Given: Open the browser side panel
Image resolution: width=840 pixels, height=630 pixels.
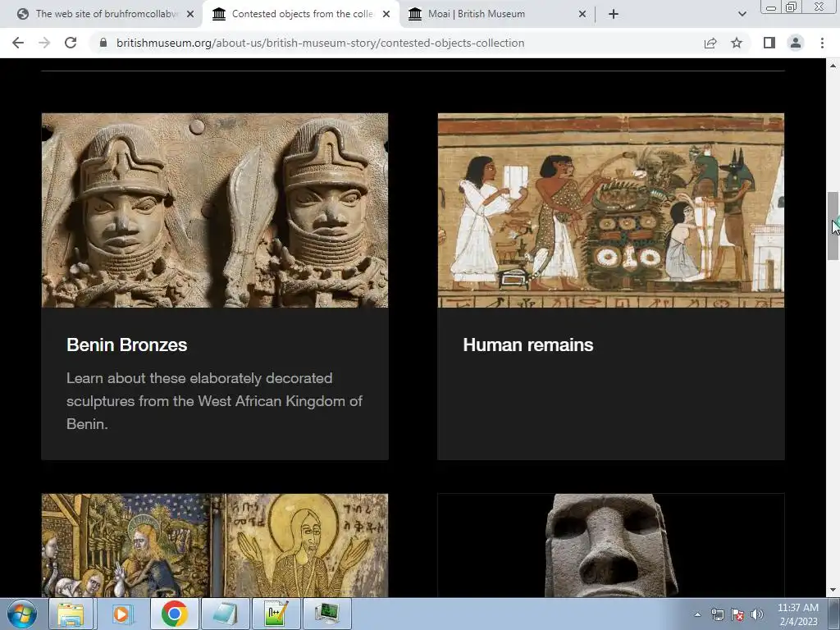Looking at the screenshot, I should [x=769, y=43].
